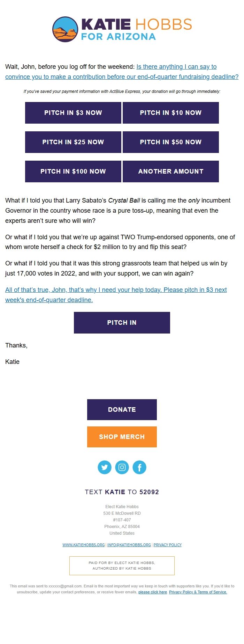
Task: Click 'please click here' unsubscribe link
Action: [153, 592]
